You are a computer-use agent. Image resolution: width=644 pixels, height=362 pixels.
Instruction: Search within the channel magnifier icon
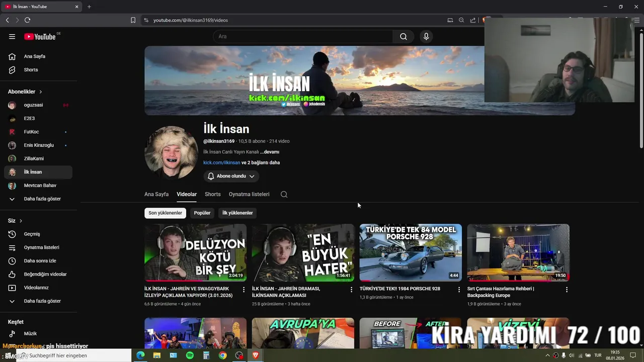coord(284,194)
